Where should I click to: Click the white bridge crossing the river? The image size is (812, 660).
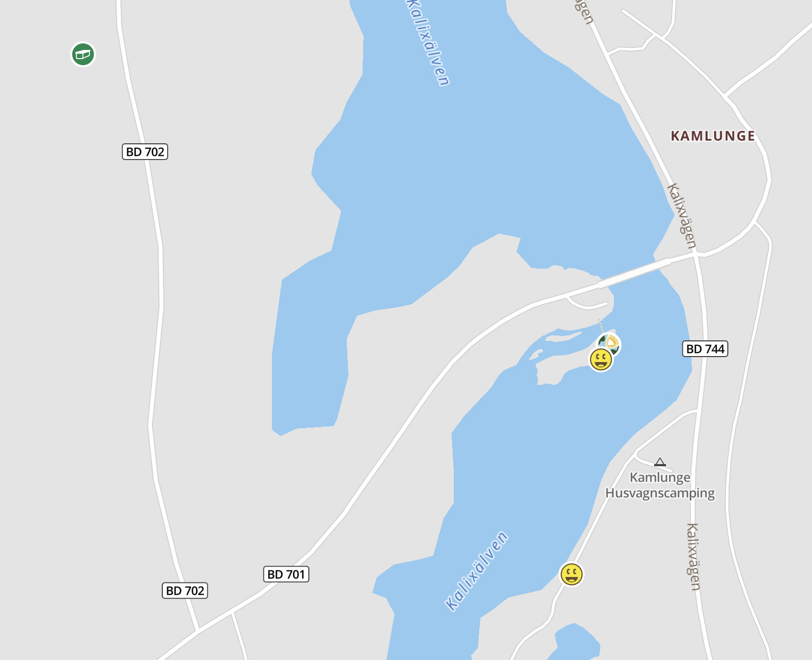point(634,273)
